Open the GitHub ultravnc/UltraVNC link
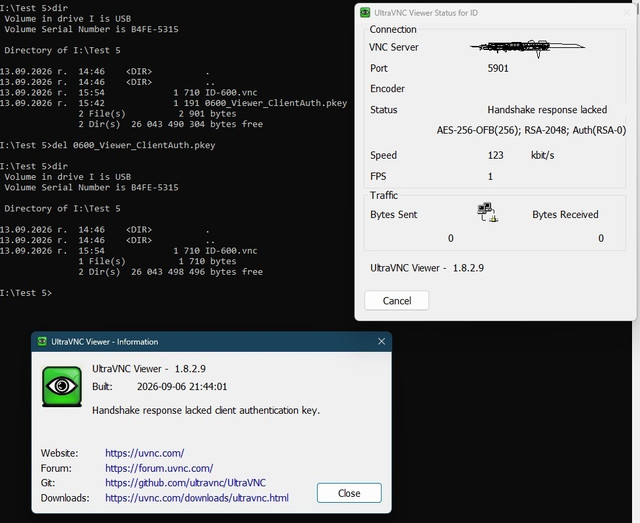 point(185,483)
